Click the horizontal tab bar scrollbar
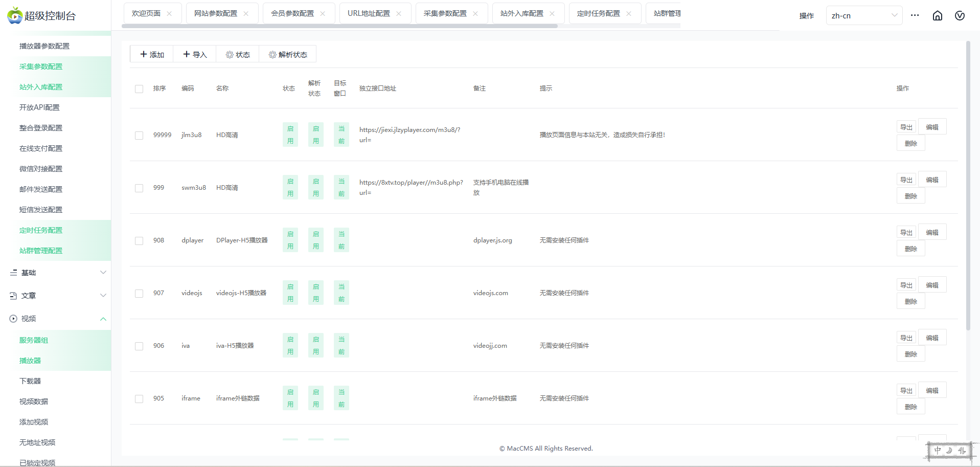This screenshot has height=467, width=980. [340, 26]
